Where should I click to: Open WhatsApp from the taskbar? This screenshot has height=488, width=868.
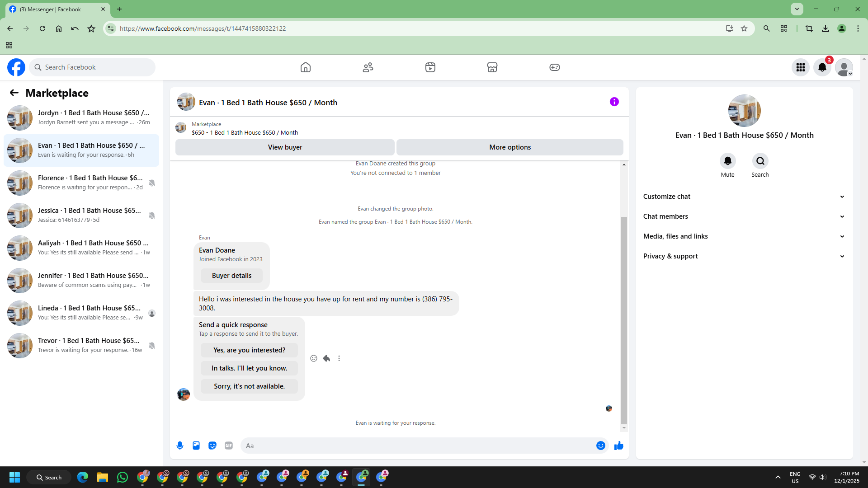(x=123, y=477)
